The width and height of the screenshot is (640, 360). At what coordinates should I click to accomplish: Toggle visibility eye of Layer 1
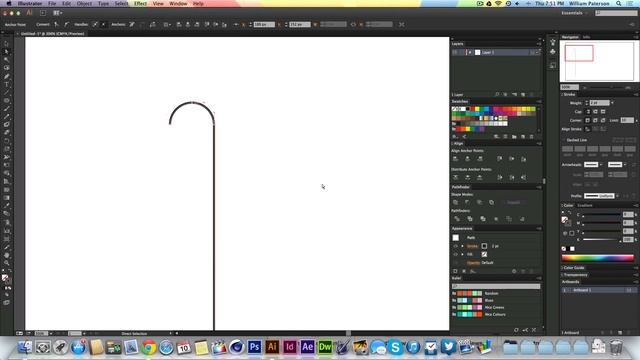coord(455,53)
